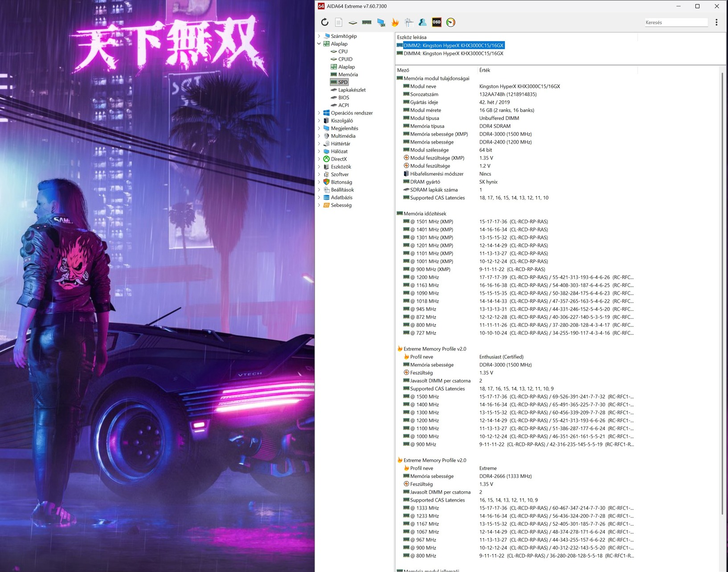Click the Keresés search field

(x=676, y=22)
